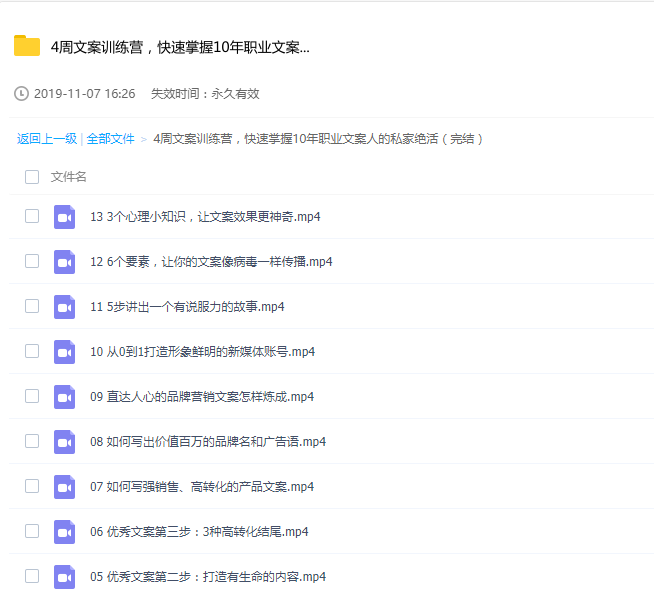Click video icon for 05 优秀文案第二步 file
This screenshot has height=594, width=654.
(x=64, y=577)
